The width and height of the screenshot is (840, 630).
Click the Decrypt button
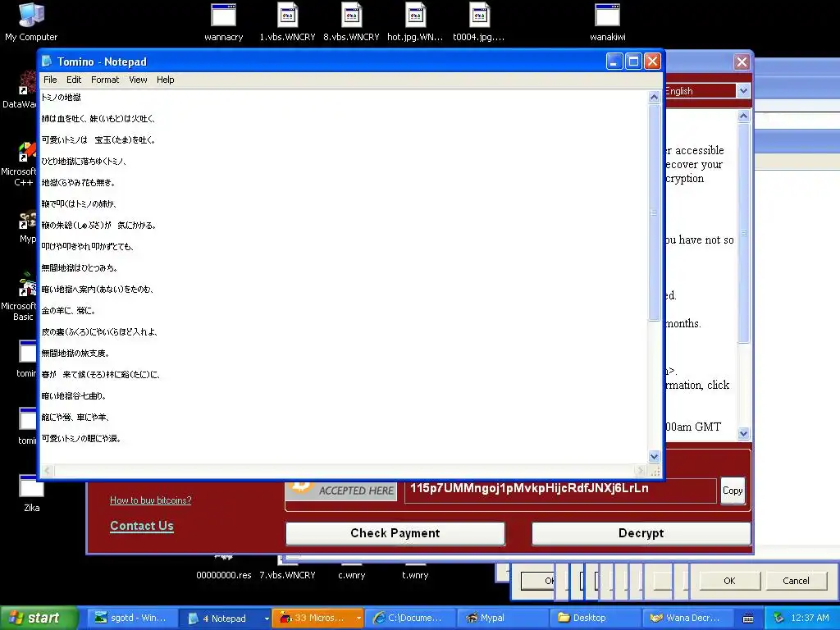point(641,533)
